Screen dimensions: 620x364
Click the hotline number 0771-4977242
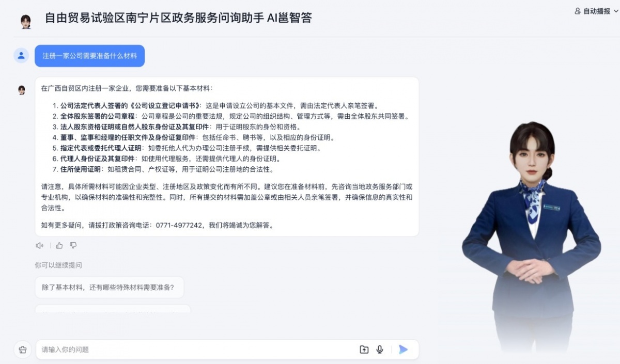[x=178, y=225]
